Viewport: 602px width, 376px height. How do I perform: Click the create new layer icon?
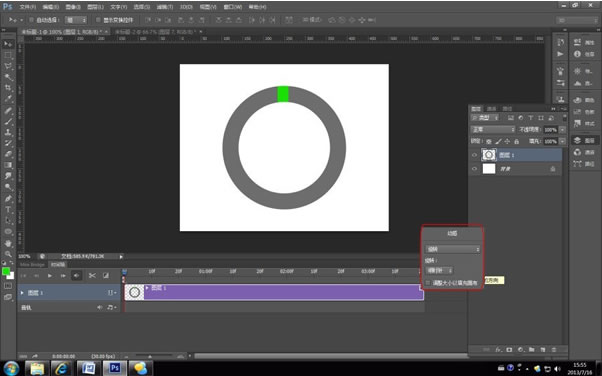(543, 349)
